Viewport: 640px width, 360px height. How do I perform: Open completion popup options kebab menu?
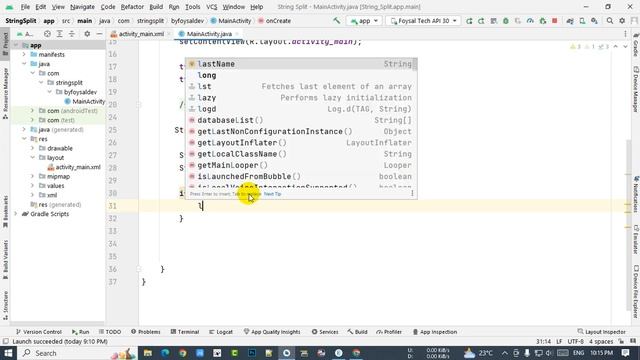(412, 193)
